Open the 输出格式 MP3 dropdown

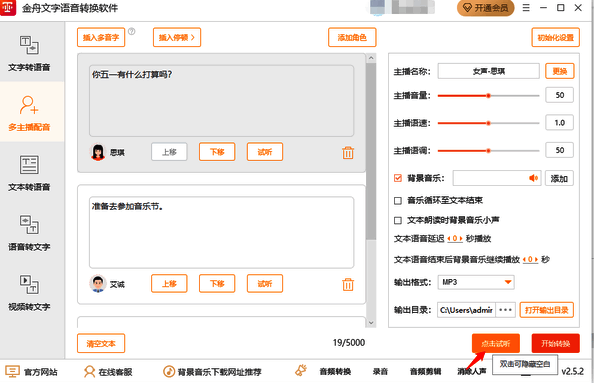coord(476,282)
